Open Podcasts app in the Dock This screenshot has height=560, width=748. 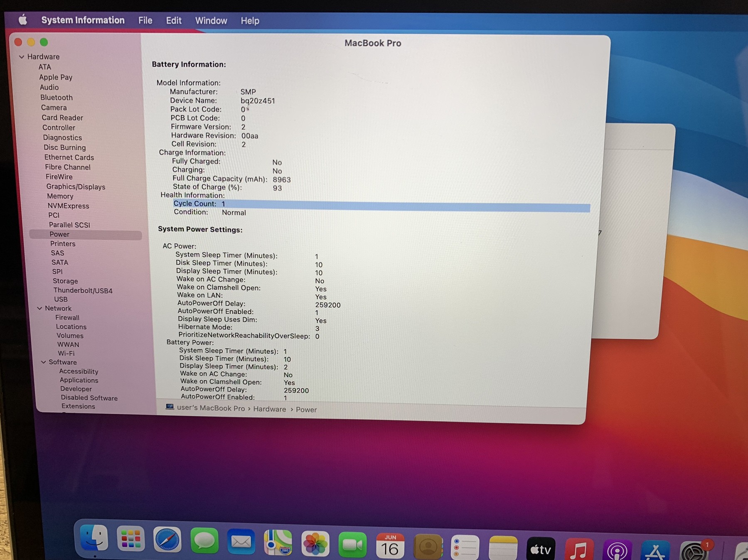point(617,550)
